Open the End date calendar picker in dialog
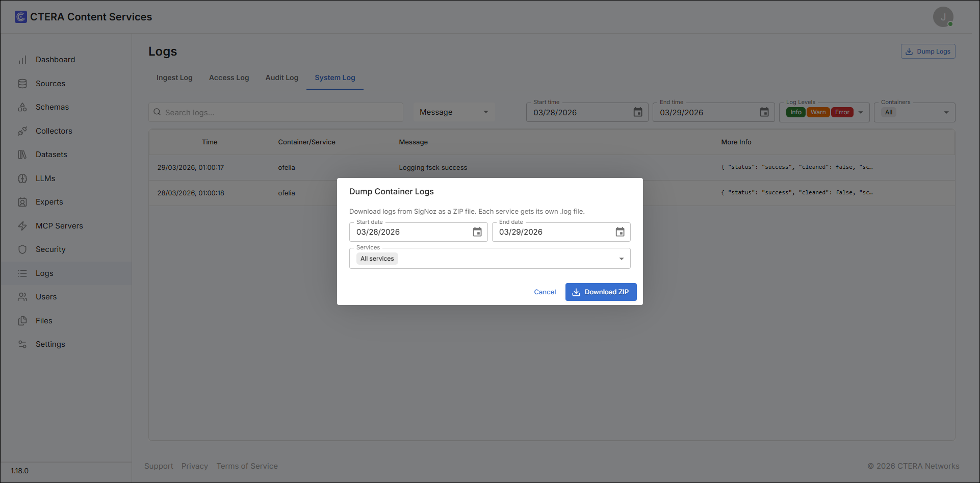 [x=620, y=232]
